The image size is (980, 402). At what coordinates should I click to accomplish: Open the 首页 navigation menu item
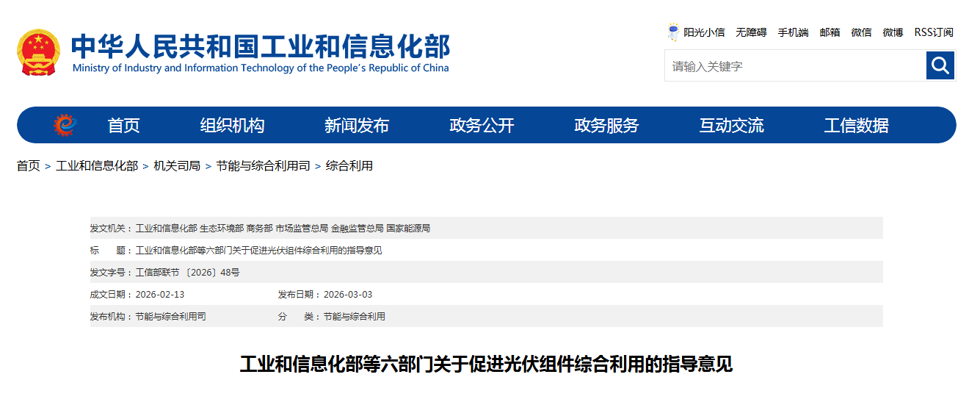click(x=123, y=126)
